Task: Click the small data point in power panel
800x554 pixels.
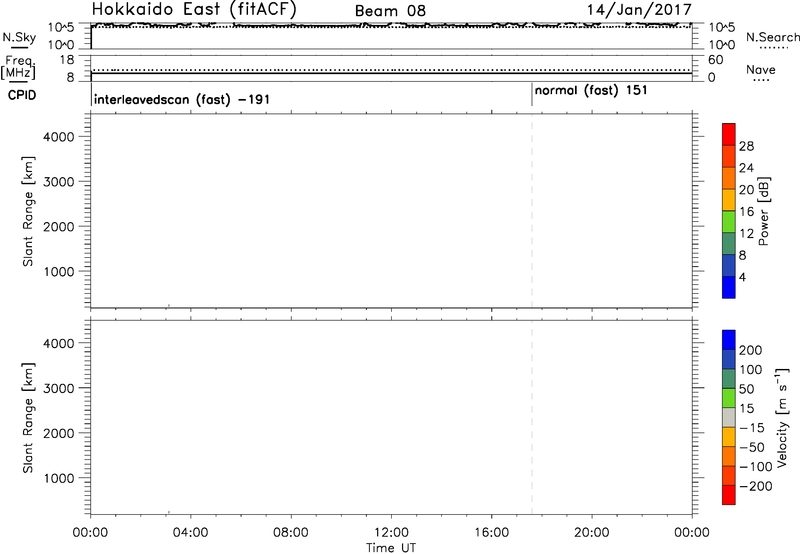Action: pos(168,306)
